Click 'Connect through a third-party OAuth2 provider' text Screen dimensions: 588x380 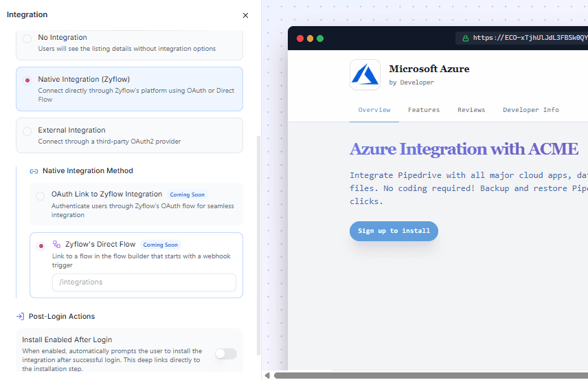tap(109, 142)
